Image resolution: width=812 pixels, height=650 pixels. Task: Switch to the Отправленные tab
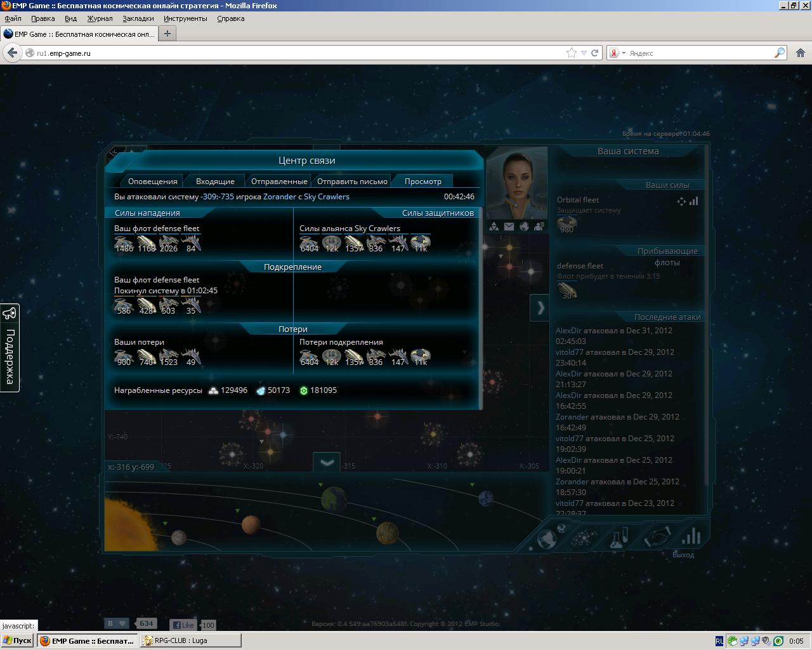[x=279, y=182]
